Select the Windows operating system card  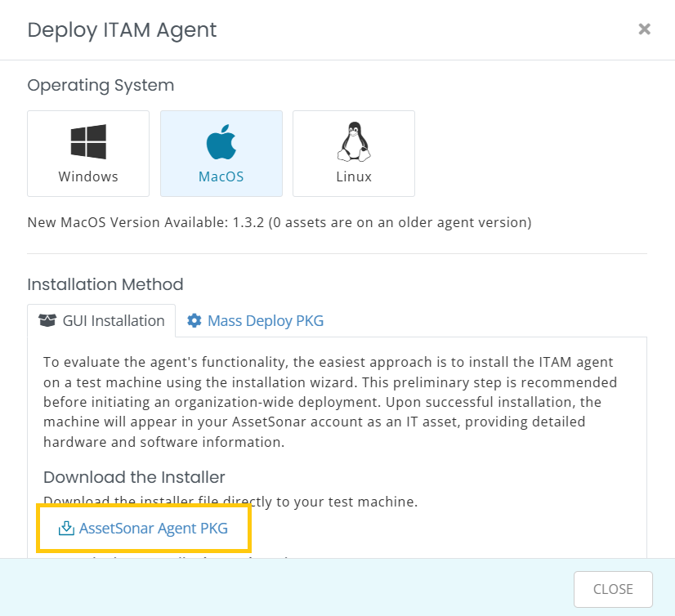(88, 154)
